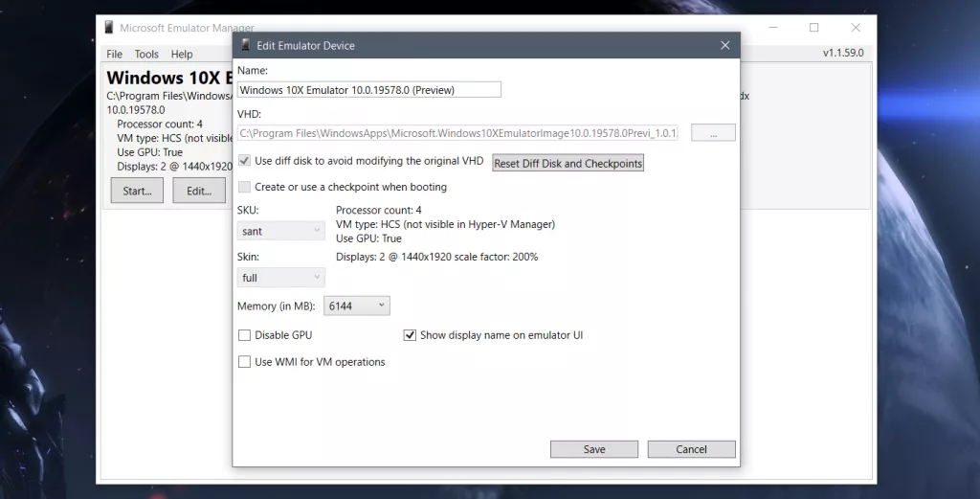
Task: Open the Tools menu
Action: (146, 54)
